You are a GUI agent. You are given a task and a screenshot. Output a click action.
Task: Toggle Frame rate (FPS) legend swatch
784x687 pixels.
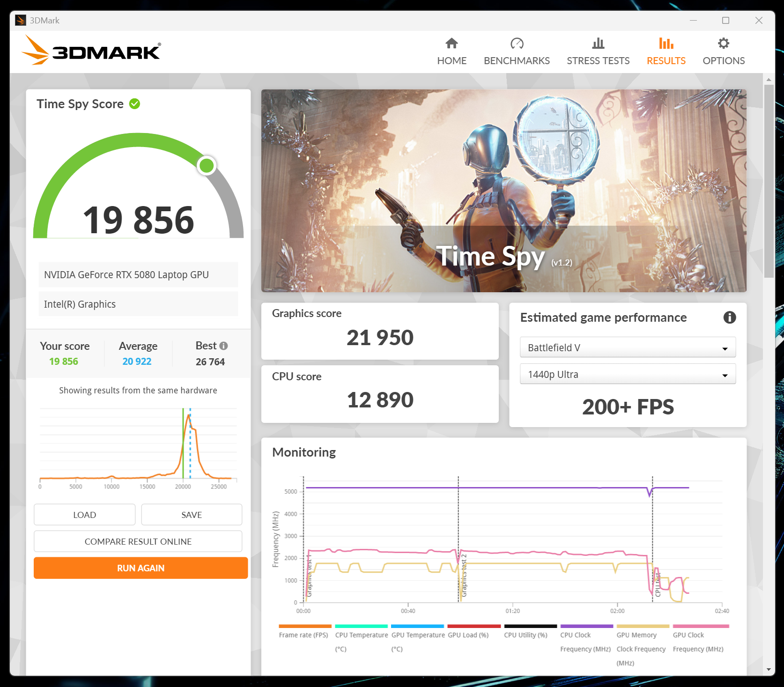(305, 626)
